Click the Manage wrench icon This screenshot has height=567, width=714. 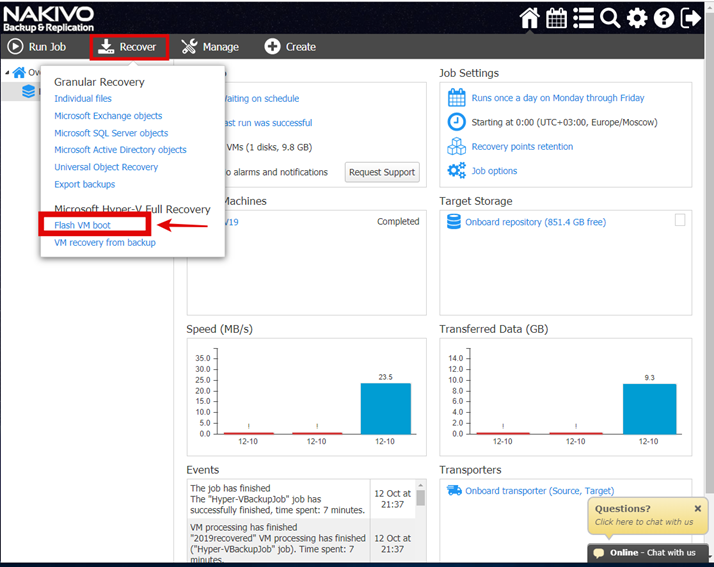[x=189, y=46]
